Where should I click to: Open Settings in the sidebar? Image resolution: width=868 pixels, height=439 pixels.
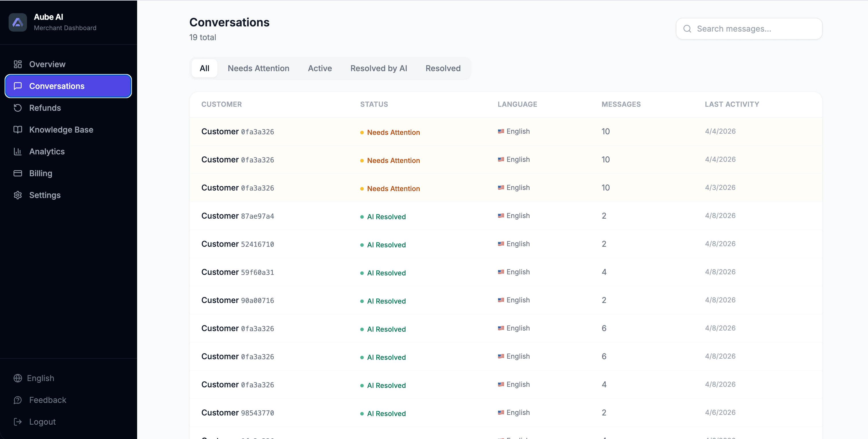[x=68, y=195]
